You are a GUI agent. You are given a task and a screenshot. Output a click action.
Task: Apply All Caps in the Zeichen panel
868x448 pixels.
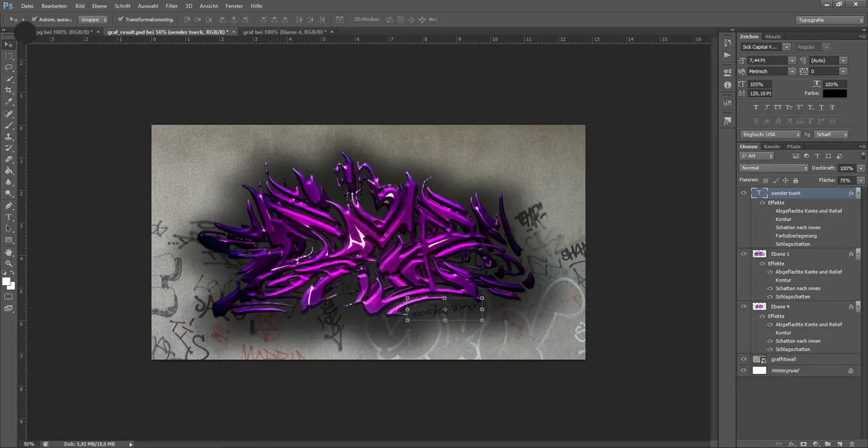[778, 108]
